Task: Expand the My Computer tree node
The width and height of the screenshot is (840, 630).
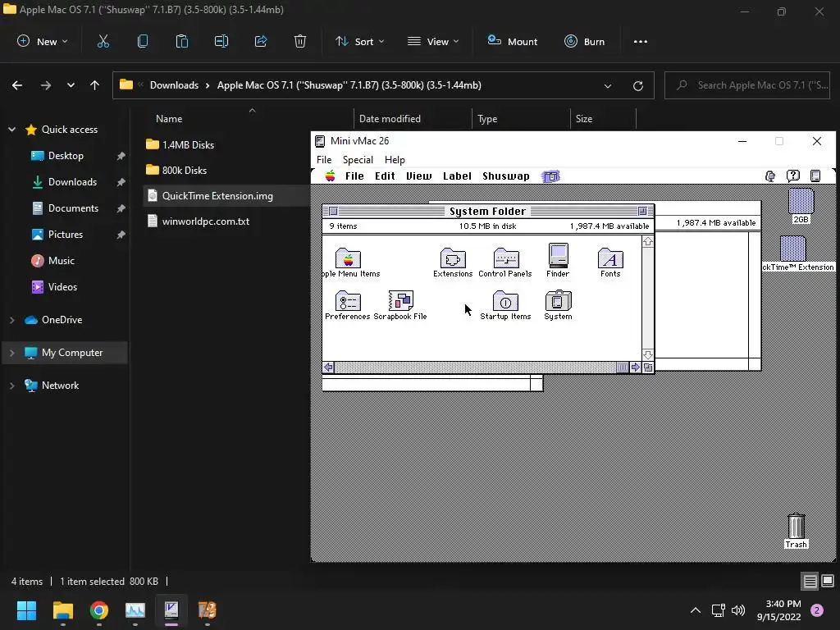Action: tap(11, 353)
